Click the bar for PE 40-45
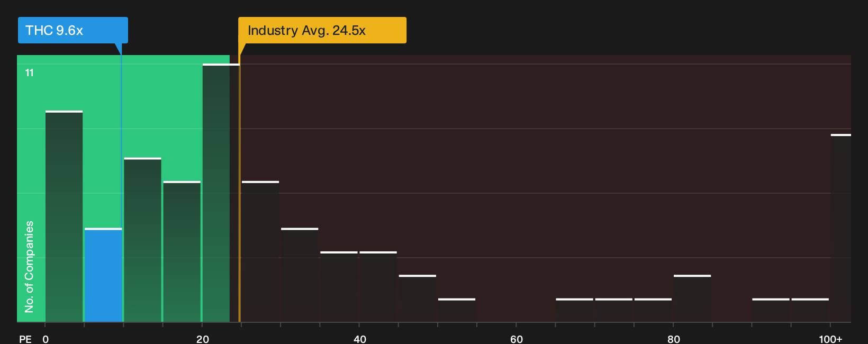 click(x=378, y=287)
